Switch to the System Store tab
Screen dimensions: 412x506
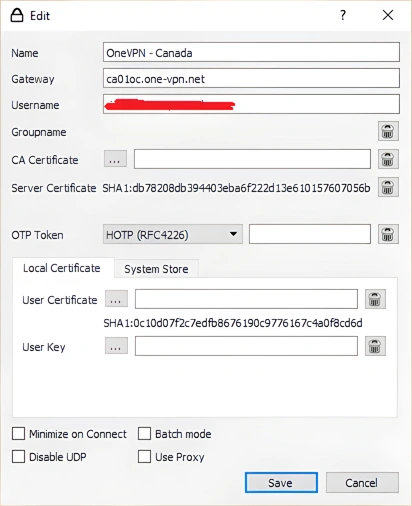click(156, 269)
